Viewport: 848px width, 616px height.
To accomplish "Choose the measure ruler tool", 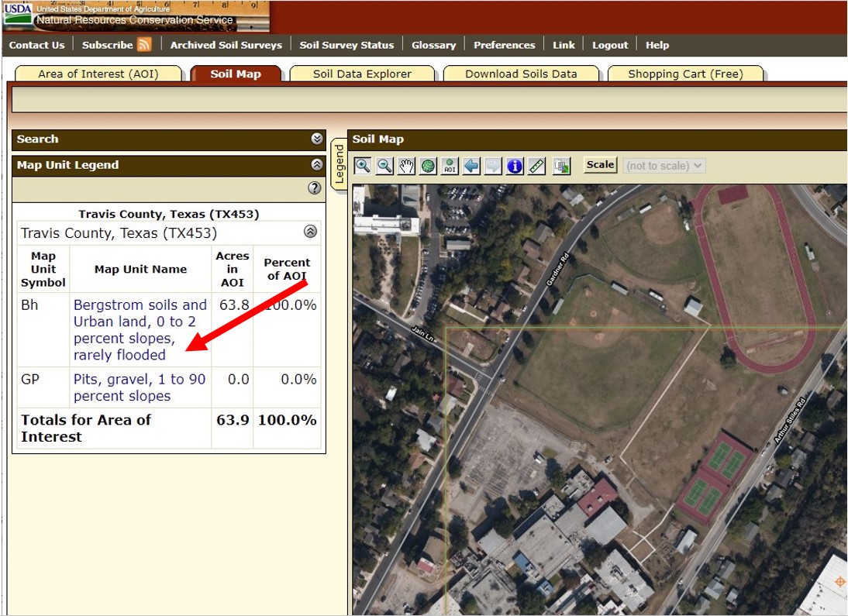I will tap(536, 166).
